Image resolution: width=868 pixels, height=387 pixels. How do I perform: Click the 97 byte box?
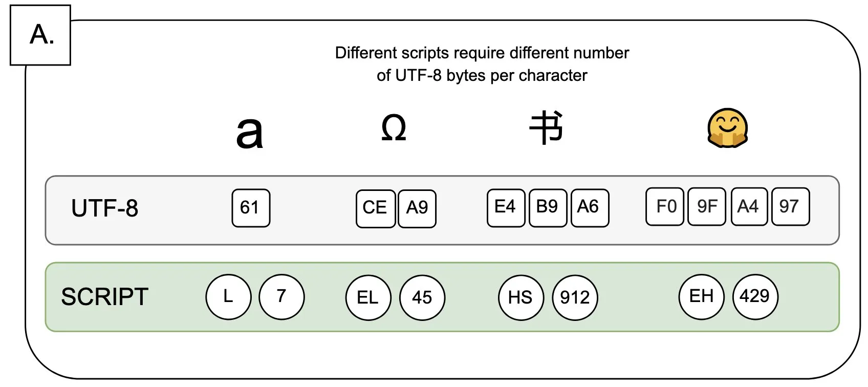[790, 206]
